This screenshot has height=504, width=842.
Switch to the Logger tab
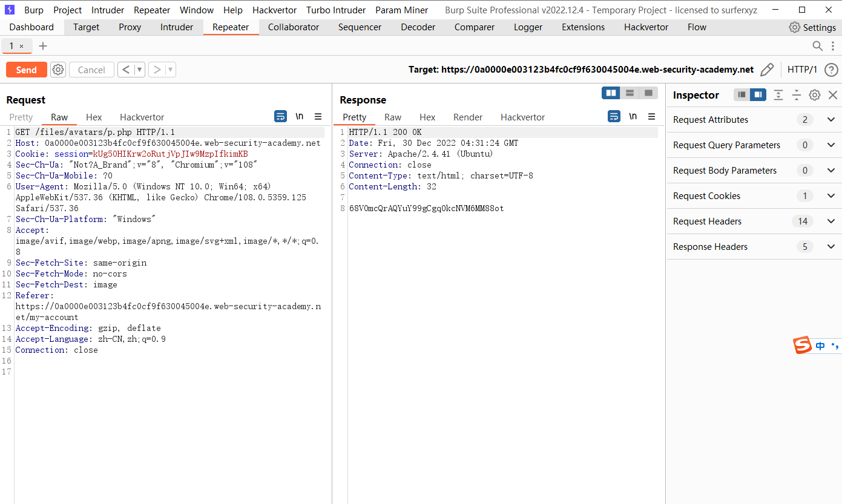[529, 27]
